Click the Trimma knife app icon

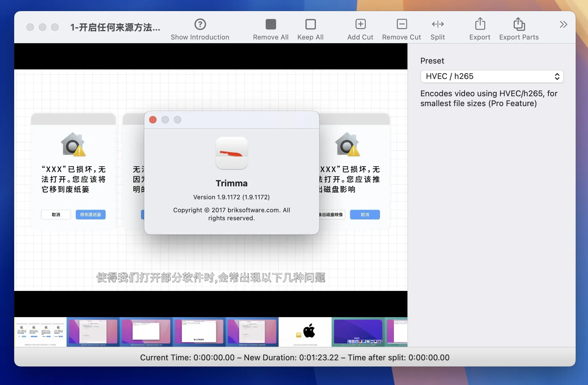(x=231, y=153)
